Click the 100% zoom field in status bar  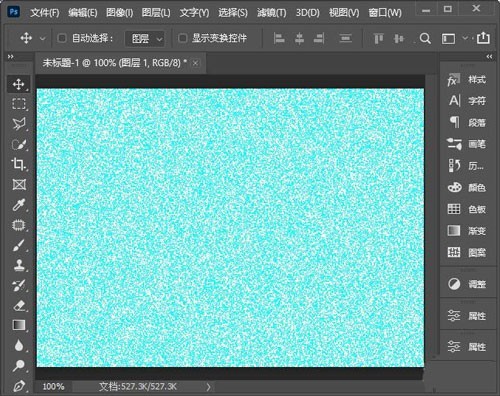(53, 387)
